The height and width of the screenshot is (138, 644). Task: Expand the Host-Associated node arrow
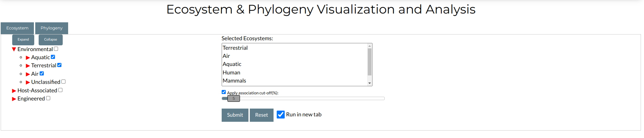point(14,91)
